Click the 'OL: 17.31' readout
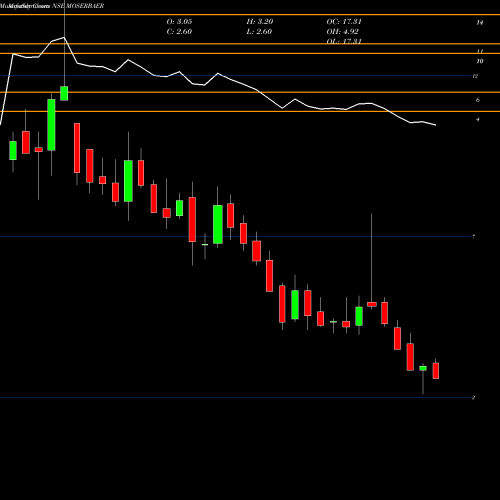This screenshot has width=500, height=500. tap(344, 41)
